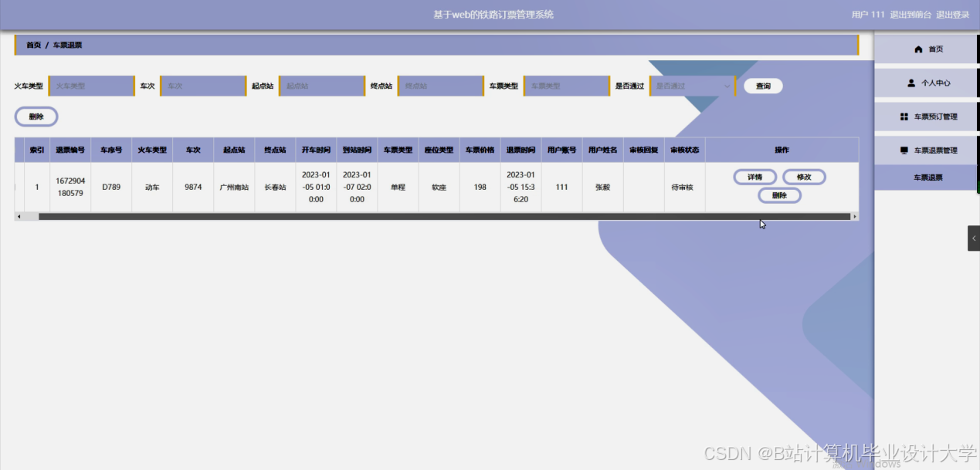
Task: Click the 删除 button above the table
Action: [x=36, y=117]
